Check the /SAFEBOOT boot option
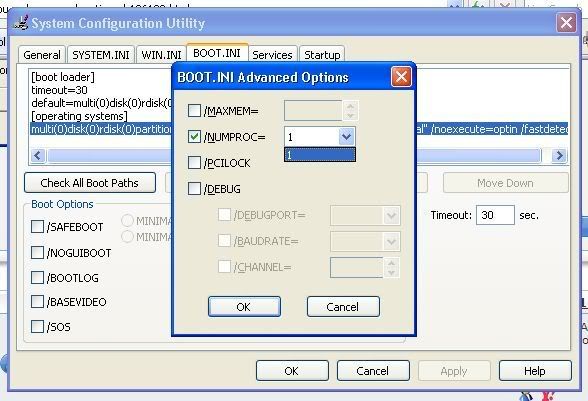Viewport: 588px width, 401px height. pyautogui.click(x=37, y=226)
